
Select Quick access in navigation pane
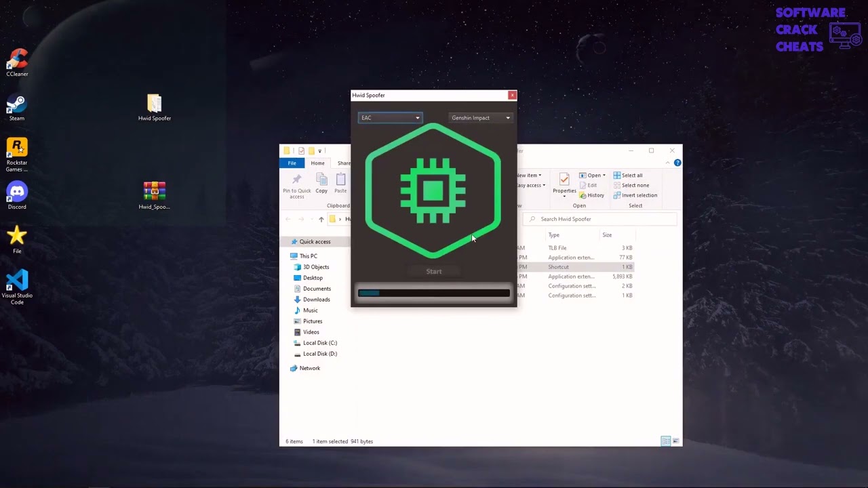pos(315,242)
